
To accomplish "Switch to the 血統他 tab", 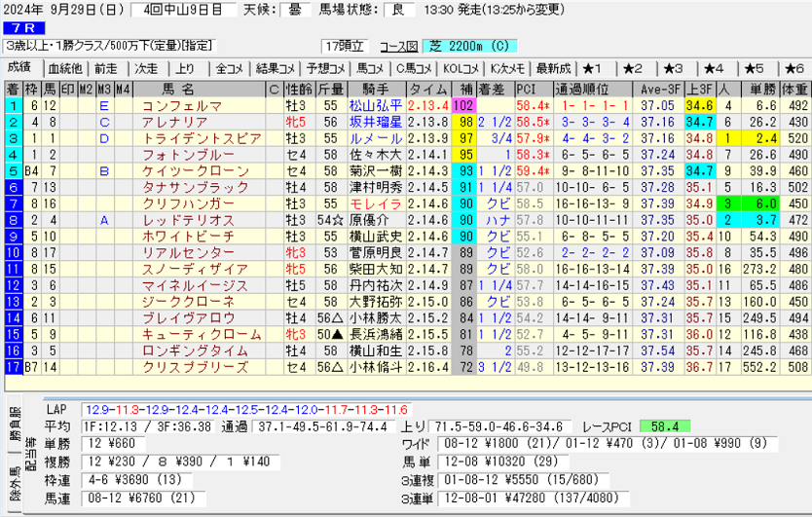I will (x=64, y=68).
